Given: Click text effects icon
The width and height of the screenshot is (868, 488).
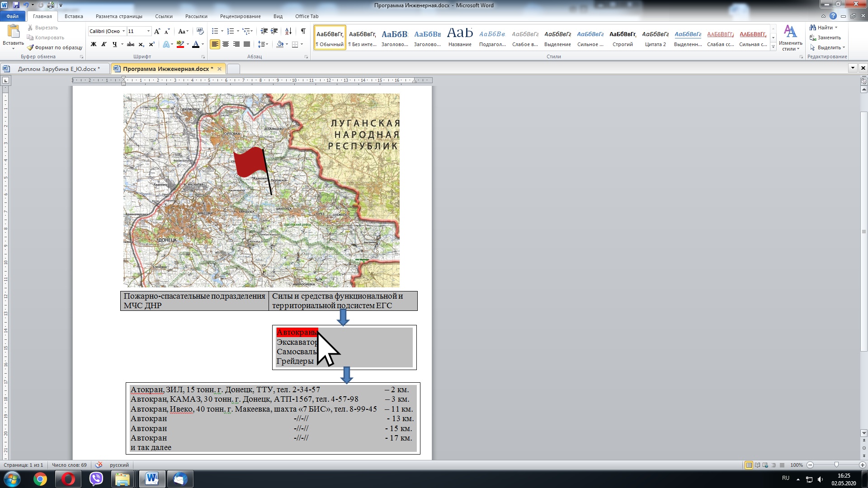Looking at the screenshot, I should click(166, 44).
